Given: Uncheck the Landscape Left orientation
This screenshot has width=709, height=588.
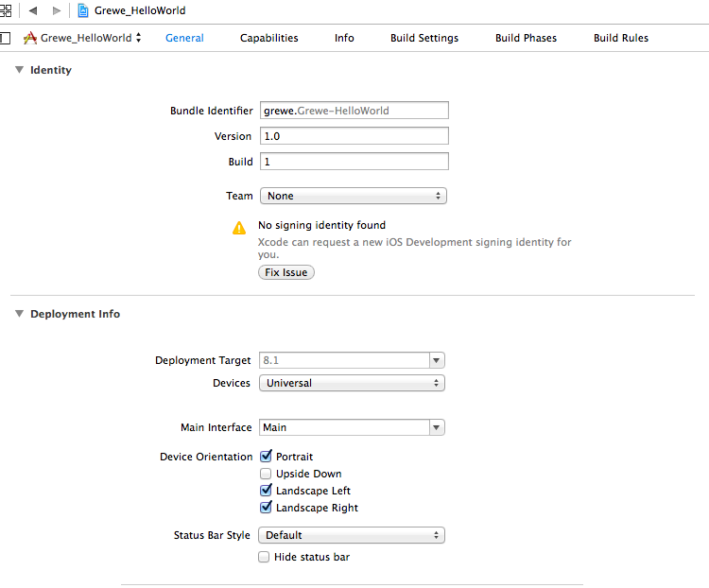Looking at the screenshot, I should pos(266,491).
